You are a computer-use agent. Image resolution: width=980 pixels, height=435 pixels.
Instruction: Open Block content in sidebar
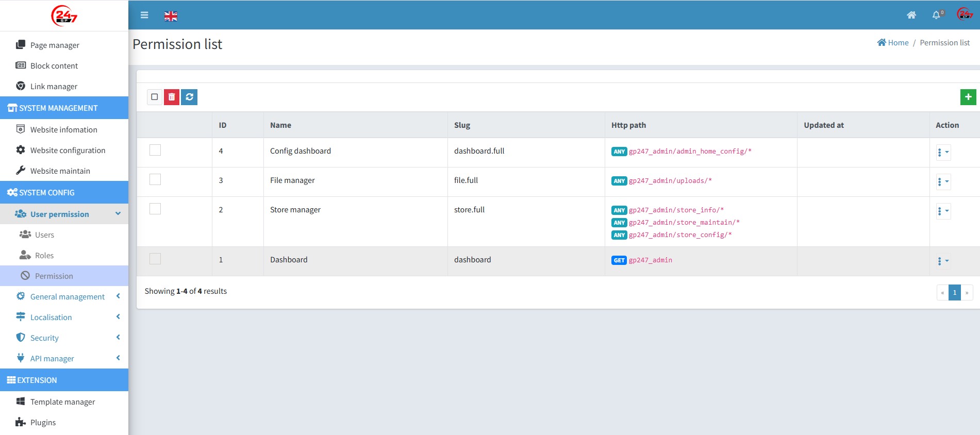[x=64, y=65]
